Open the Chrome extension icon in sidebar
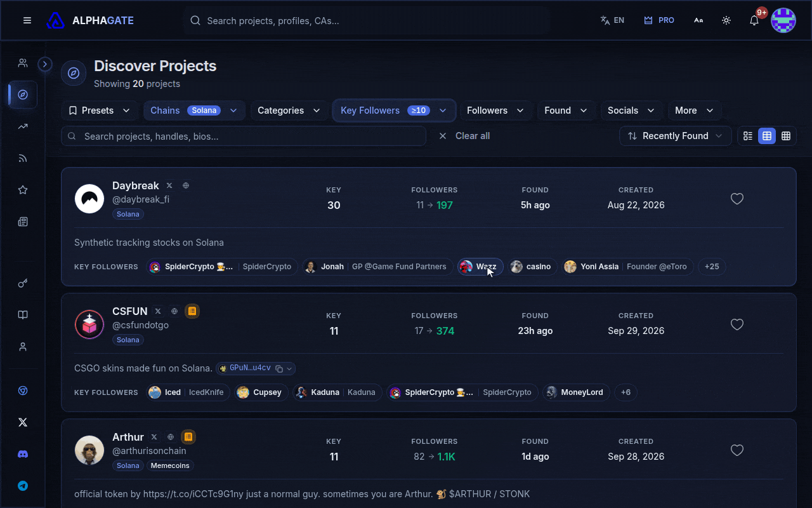The image size is (812, 508). click(x=23, y=391)
